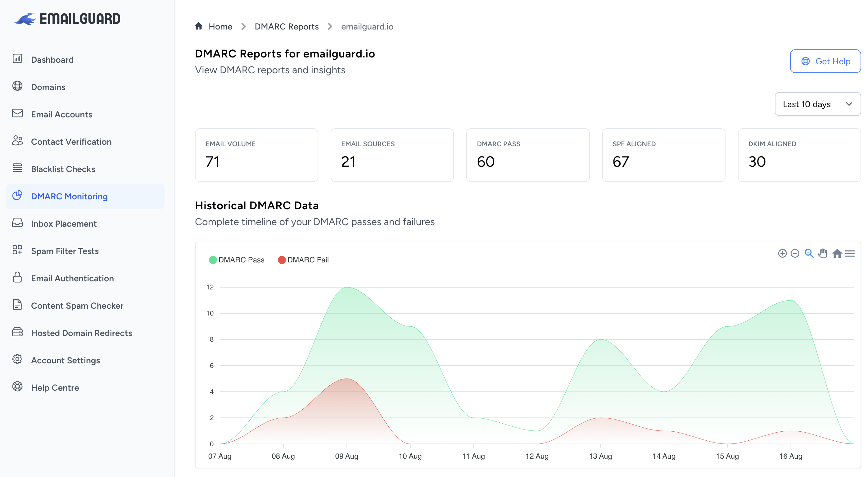This screenshot has height=477, width=868.
Task: Click the Historical DMARC Data heading
Action: pyautogui.click(x=257, y=205)
